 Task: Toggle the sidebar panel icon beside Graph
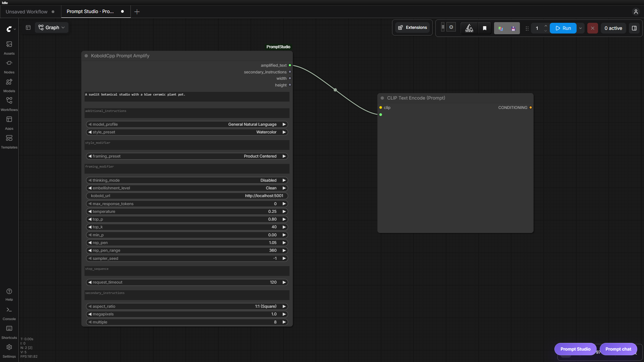pos(28,27)
